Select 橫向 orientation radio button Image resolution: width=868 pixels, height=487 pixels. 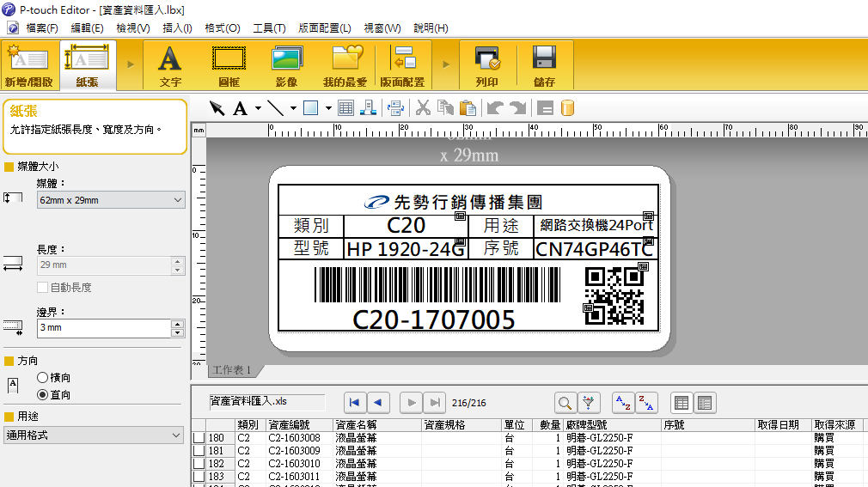43,377
